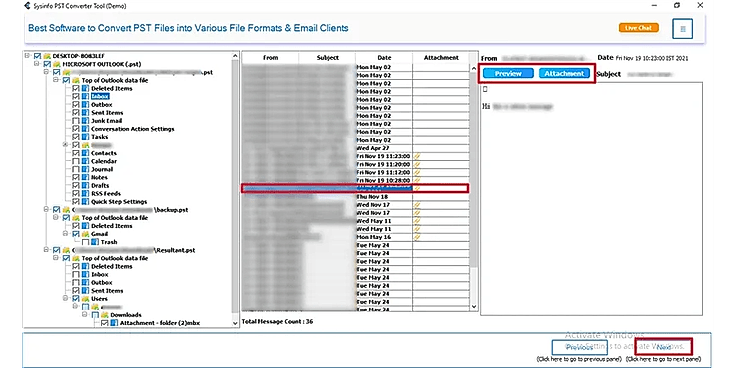This screenshot has height=368, width=736.
Task: Click the file icon beside Contacts
Action: point(85,153)
